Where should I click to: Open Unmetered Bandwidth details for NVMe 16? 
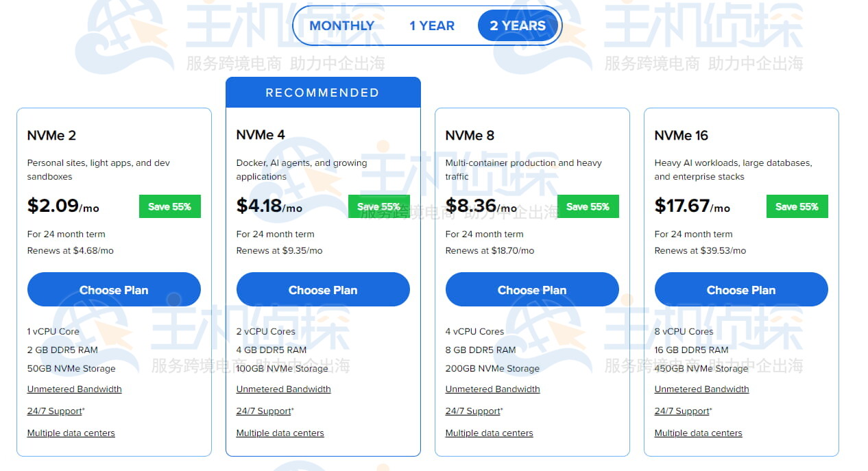701,389
